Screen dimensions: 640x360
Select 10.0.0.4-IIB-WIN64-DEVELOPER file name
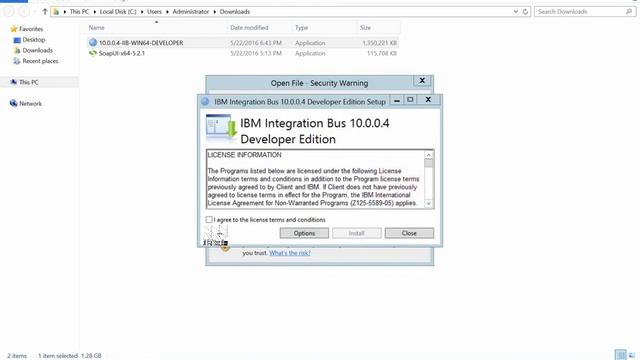[141, 43]
